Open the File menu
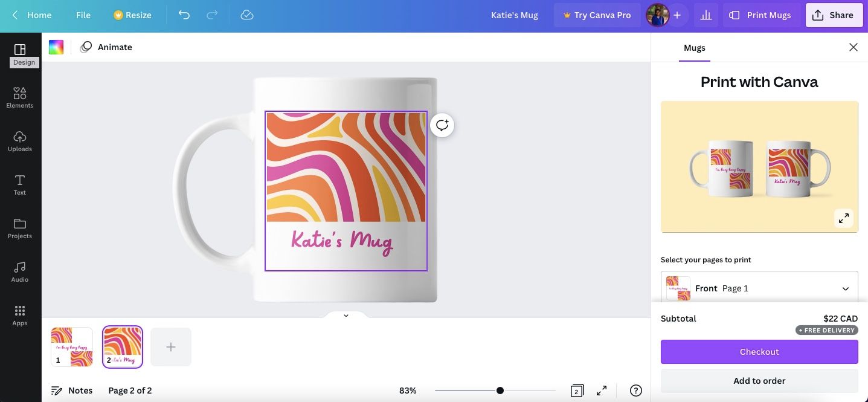868x402 pixels. pos(83,15)
